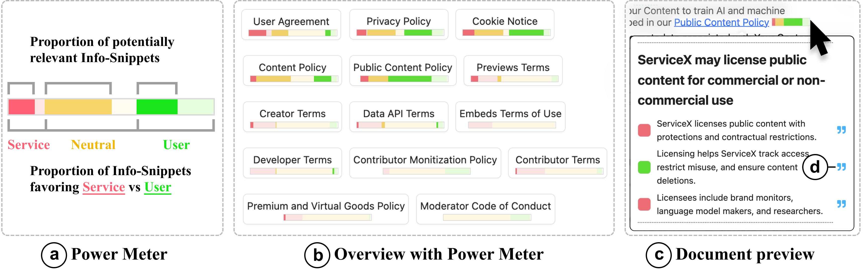Select the Creator Terms card
Screen dimensions: 868x272
(x=292, y=117)
